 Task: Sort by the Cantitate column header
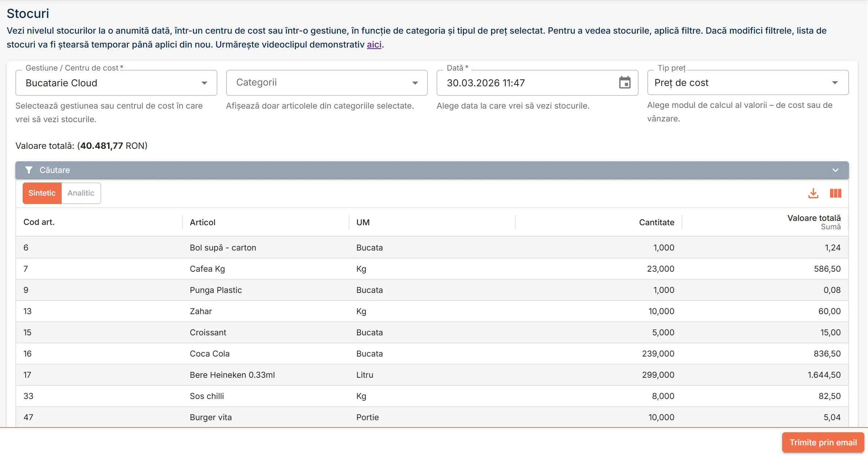656,222
